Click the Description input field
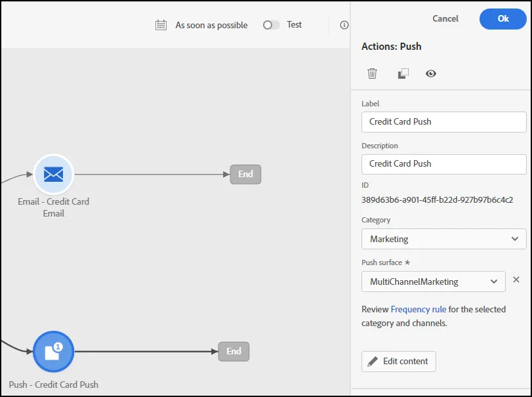Screen dimensions: 532x397 [x=444, y=164]
